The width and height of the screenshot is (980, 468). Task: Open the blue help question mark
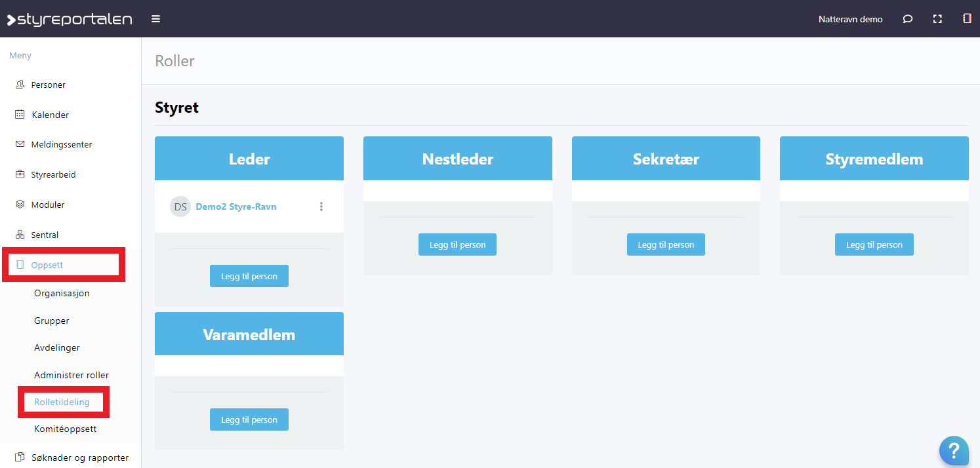pos(954,451)
